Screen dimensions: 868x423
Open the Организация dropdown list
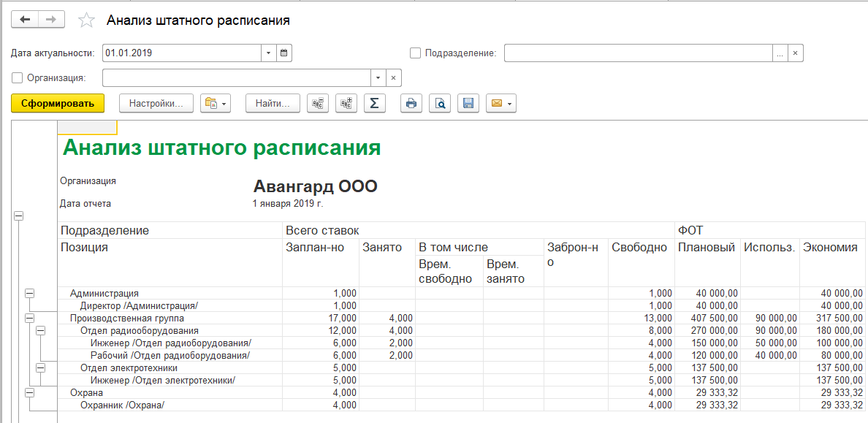378,78
